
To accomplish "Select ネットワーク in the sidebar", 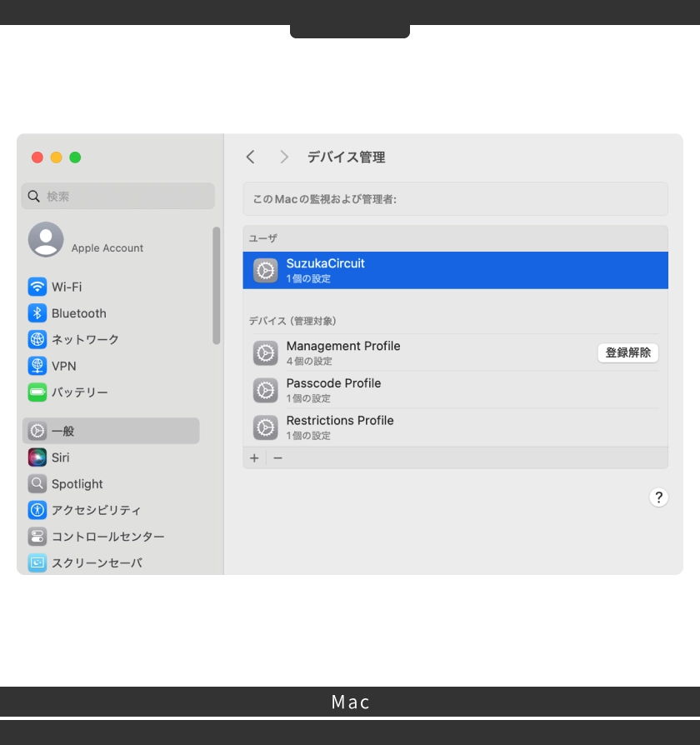I will click(85, 339).
